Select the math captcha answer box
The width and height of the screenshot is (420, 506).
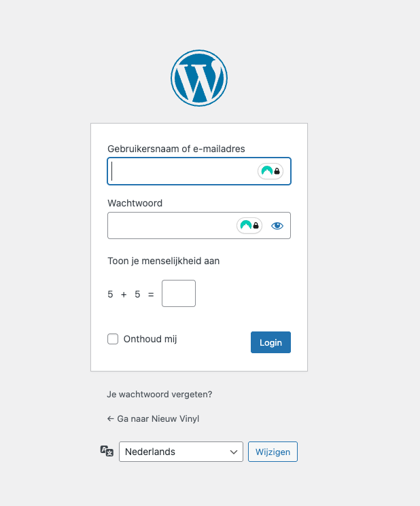[179, 293]
